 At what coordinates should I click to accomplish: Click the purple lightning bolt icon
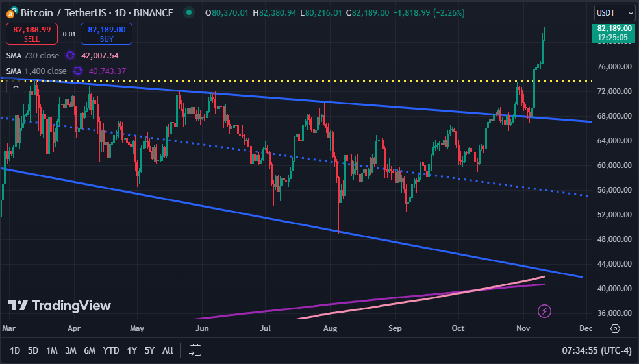(544, 311)
